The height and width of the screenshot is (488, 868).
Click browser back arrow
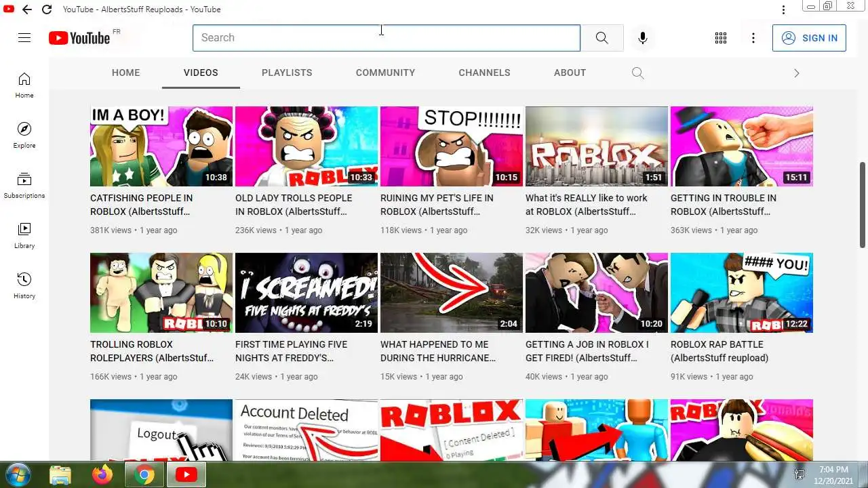(x=26, y=9)
